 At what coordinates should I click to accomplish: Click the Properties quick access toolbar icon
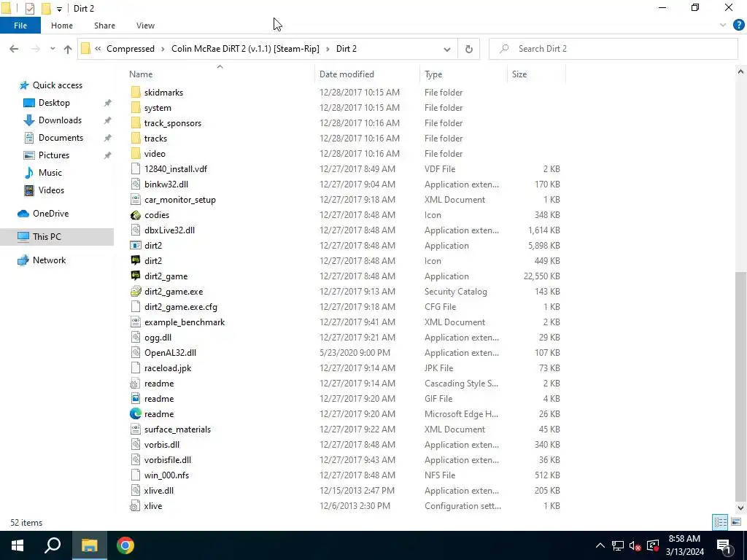tap(29, 9)
